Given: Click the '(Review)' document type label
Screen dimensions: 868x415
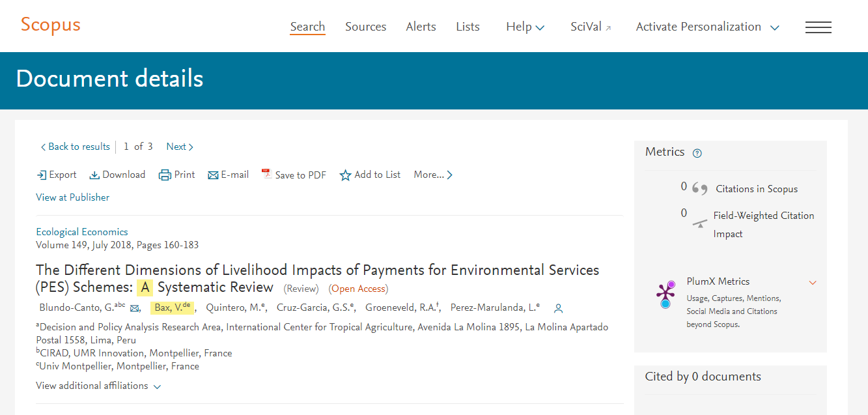Looking at the screenshot, I should (301, 289).
